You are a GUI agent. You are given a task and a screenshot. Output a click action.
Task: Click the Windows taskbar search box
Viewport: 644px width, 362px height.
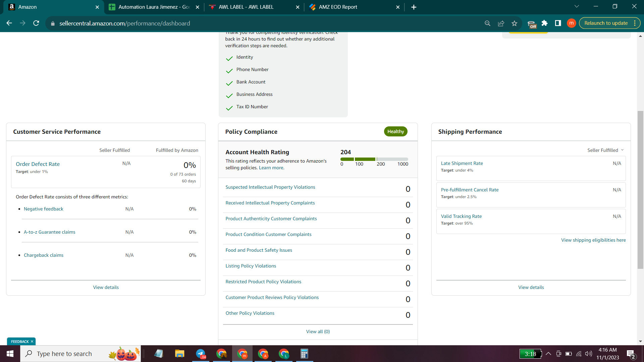click(x=80, y=354)
